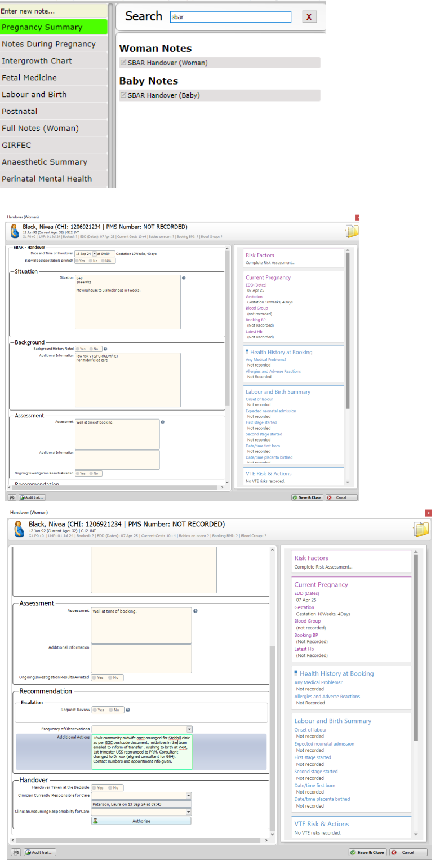Click Expected neonatal admission link, Recommendation window

point(325,744)
